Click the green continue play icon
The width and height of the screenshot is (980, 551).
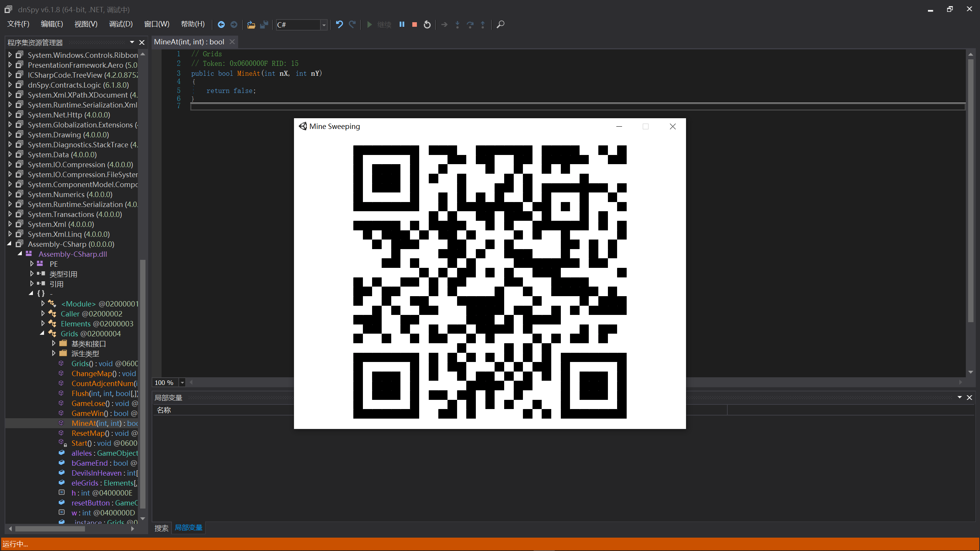[x=369, y=24]
